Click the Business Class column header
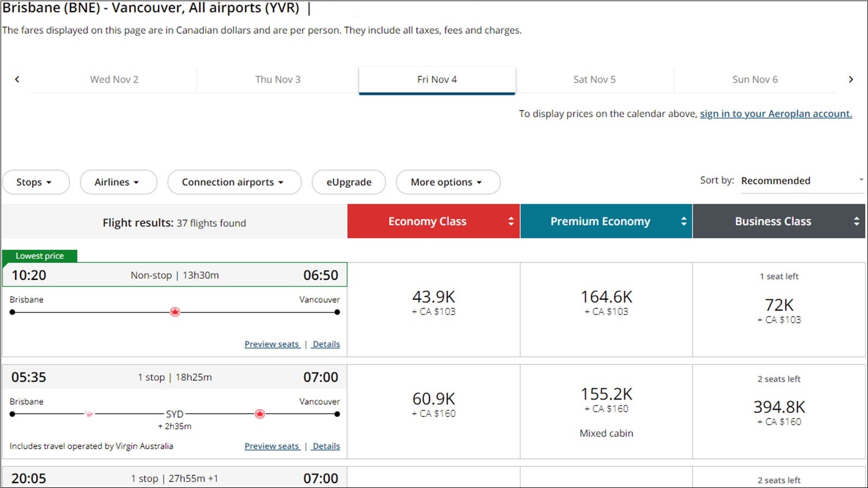 [779, 221]
